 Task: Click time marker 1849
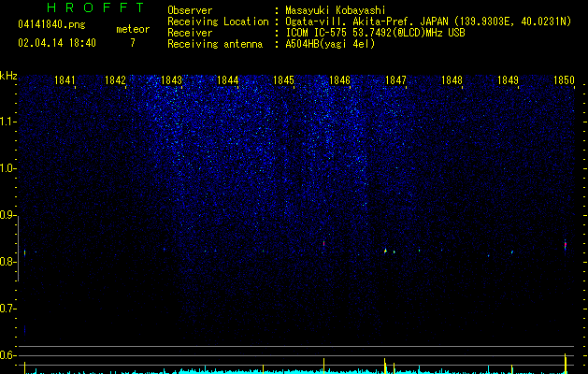coord(508,80)
